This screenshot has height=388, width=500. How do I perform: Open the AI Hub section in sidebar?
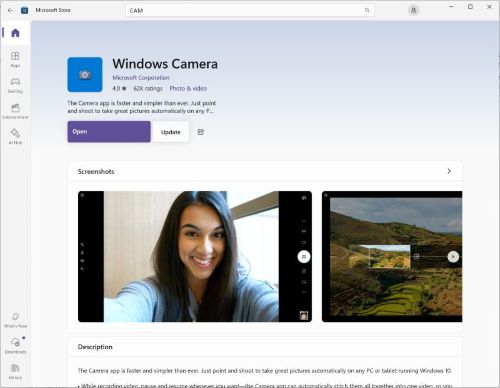click(15, 137)
